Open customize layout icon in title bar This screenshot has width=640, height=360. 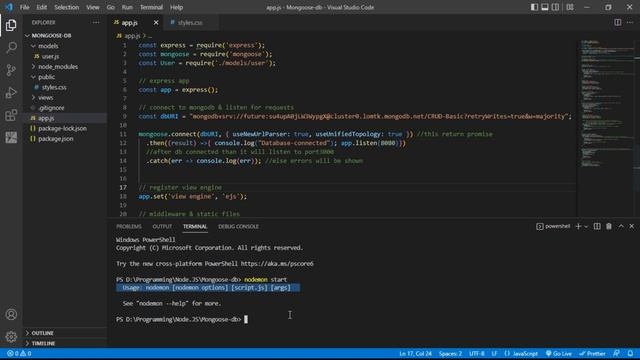click(x=570, y=7)
